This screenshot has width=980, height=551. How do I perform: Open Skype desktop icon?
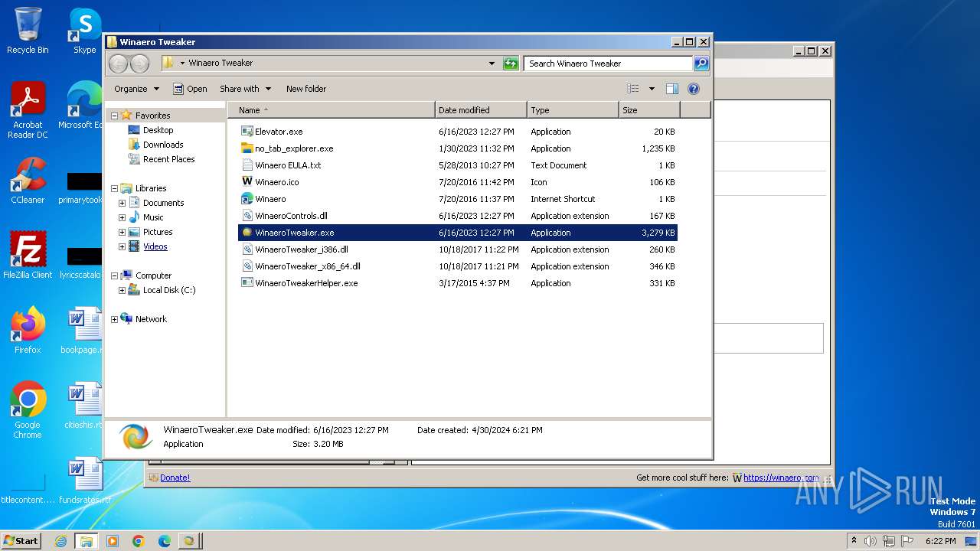pos(84,31)
